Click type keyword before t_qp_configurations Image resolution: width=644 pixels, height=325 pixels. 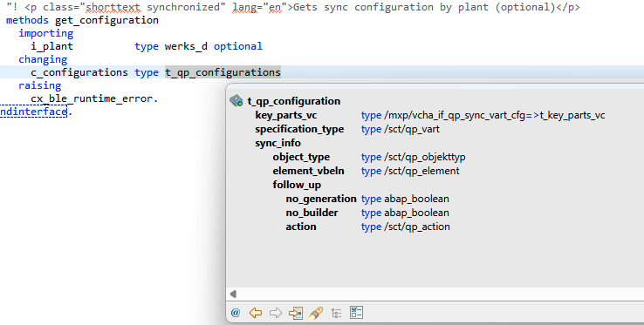(x=147, y=72)
